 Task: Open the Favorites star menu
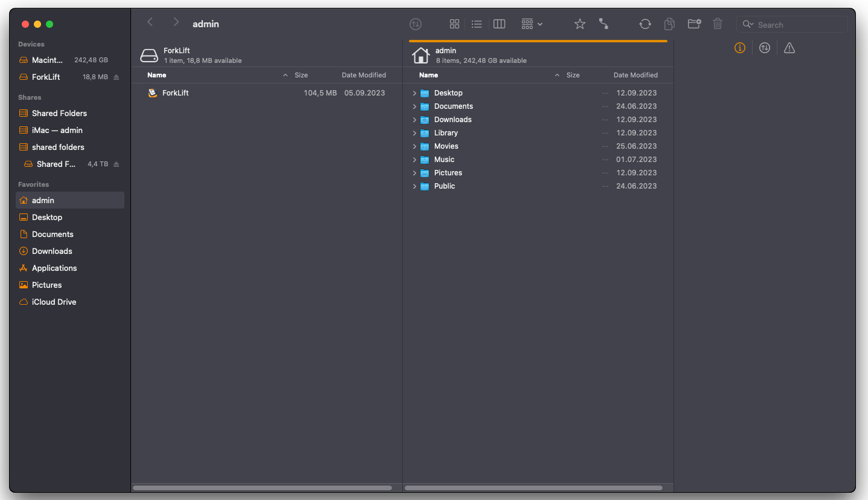pos(580,24)
